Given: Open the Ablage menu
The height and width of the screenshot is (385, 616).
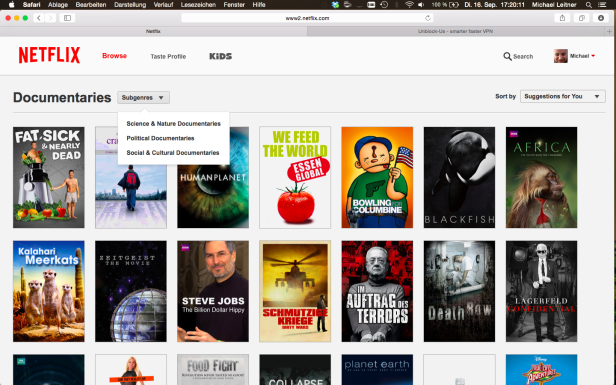Looking at the screenshot, I should point(58,5).
